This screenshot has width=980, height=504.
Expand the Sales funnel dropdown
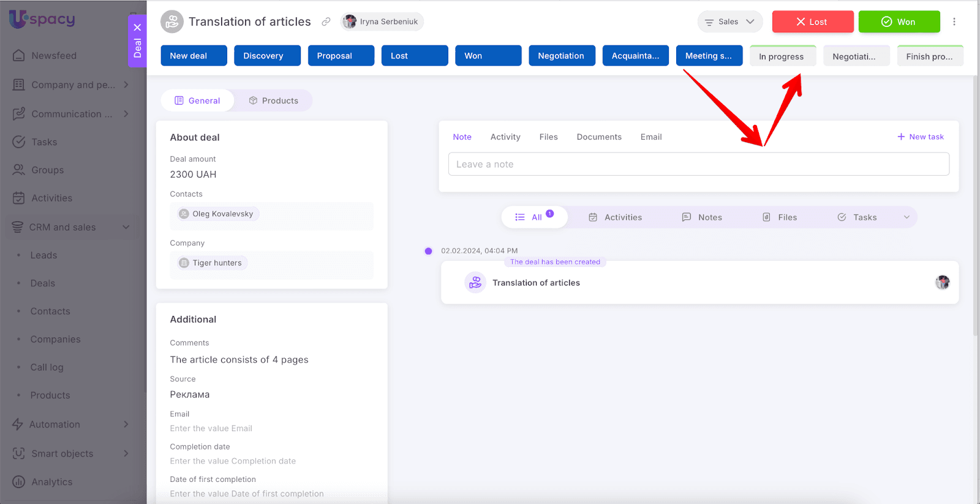[729, 22]
